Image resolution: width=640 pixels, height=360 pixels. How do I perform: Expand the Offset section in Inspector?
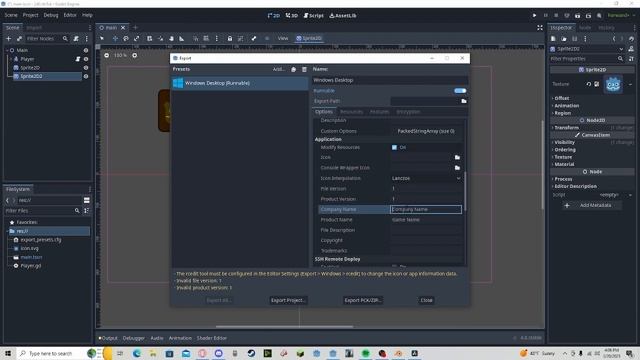(x=562, y=98)
